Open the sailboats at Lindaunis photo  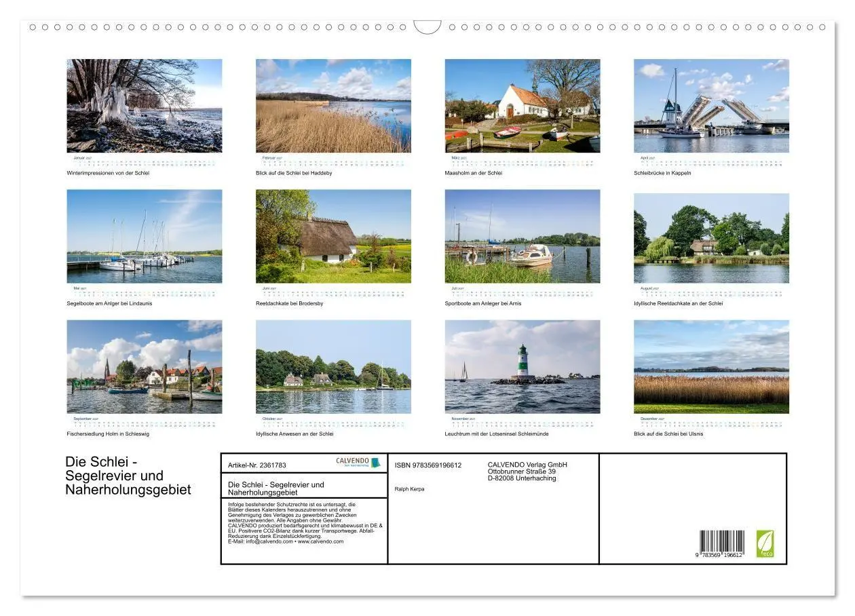click(145, 236)
